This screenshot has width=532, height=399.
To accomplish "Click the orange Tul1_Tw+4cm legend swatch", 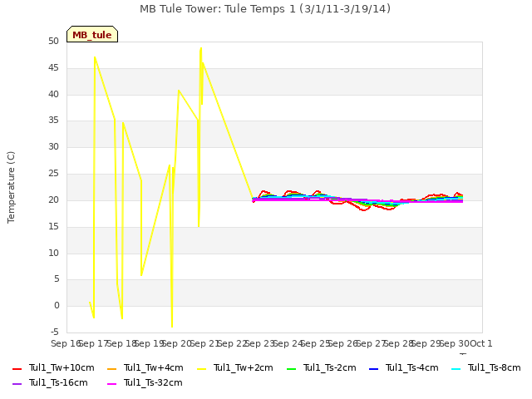I will pyautogui.click(x=111, y=368).
